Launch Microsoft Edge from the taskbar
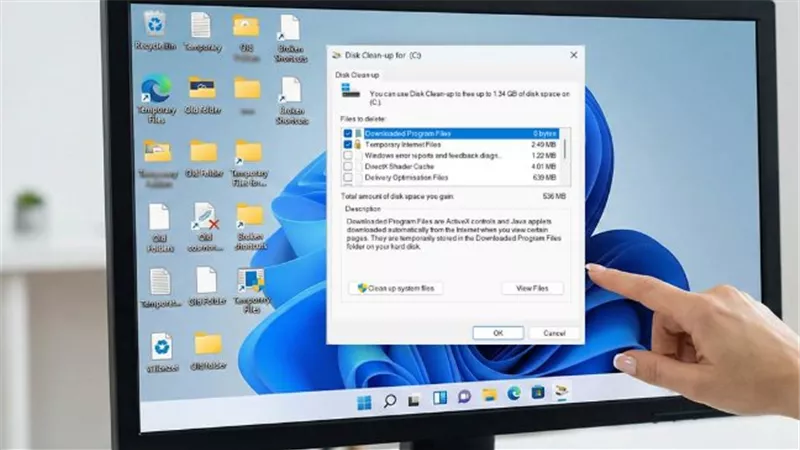Screen dimensions: 800x450 pyautogui.click(x=514, y=393)
